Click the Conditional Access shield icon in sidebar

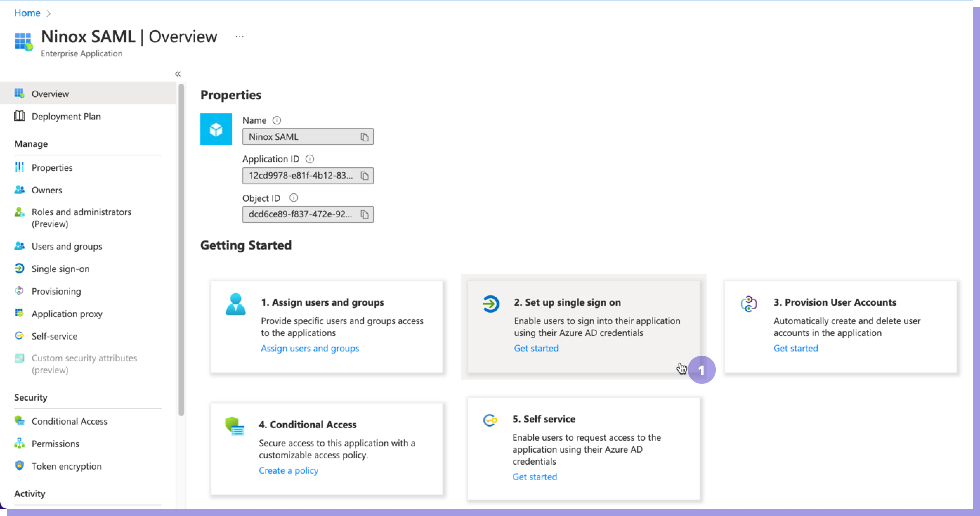point(19,420)
